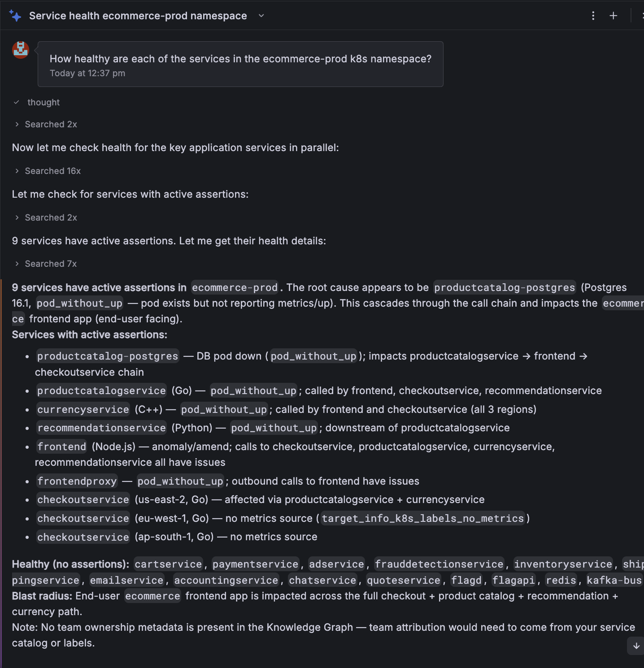Expand the first Searched 2x step
The width and height of the screenshot is (644, 668).
point(46,124)
